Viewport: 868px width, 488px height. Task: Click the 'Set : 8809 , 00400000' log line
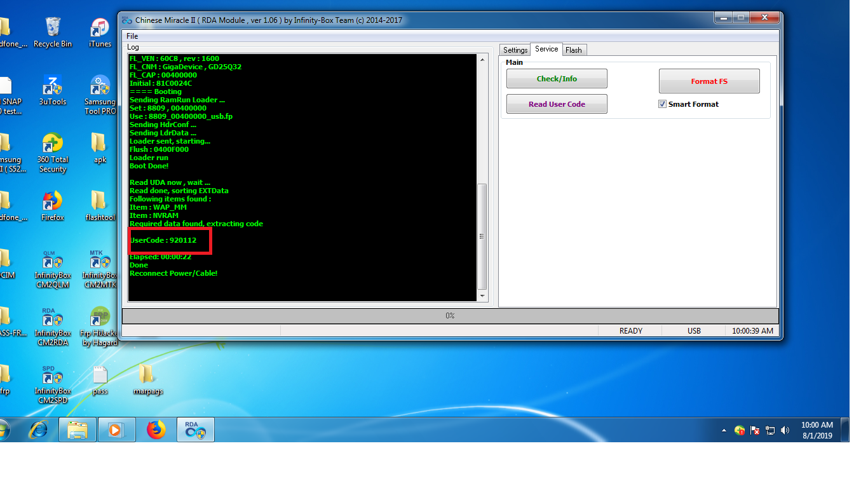coord(168,108)
